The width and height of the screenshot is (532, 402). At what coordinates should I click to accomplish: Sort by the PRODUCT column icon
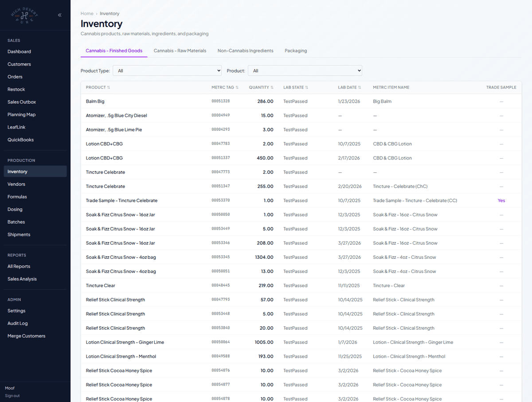pos(110,87)
